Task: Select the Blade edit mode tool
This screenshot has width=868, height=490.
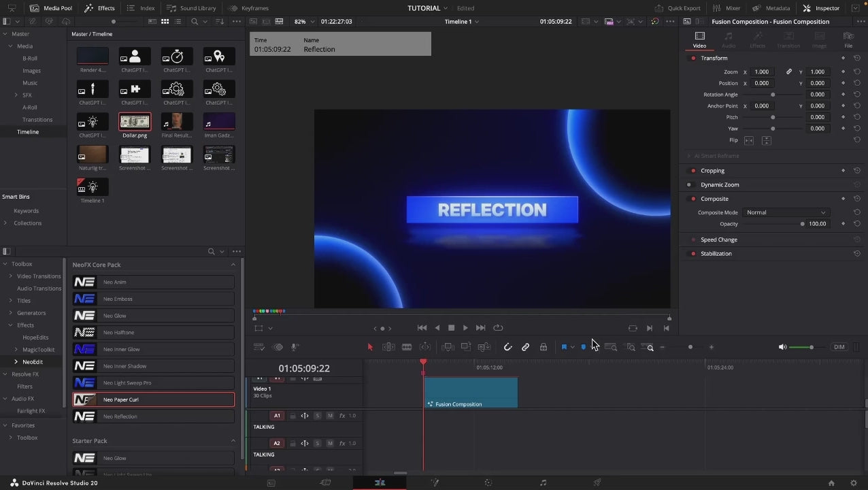Action: pyautogui.click(x=407, y=347)
